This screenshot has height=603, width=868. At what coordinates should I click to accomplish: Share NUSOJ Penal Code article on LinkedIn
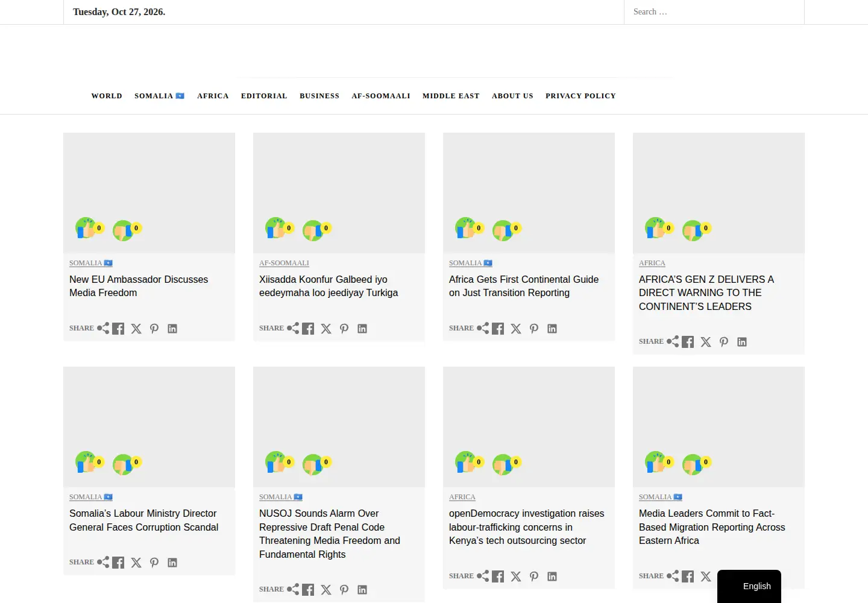tap(362, 590)
